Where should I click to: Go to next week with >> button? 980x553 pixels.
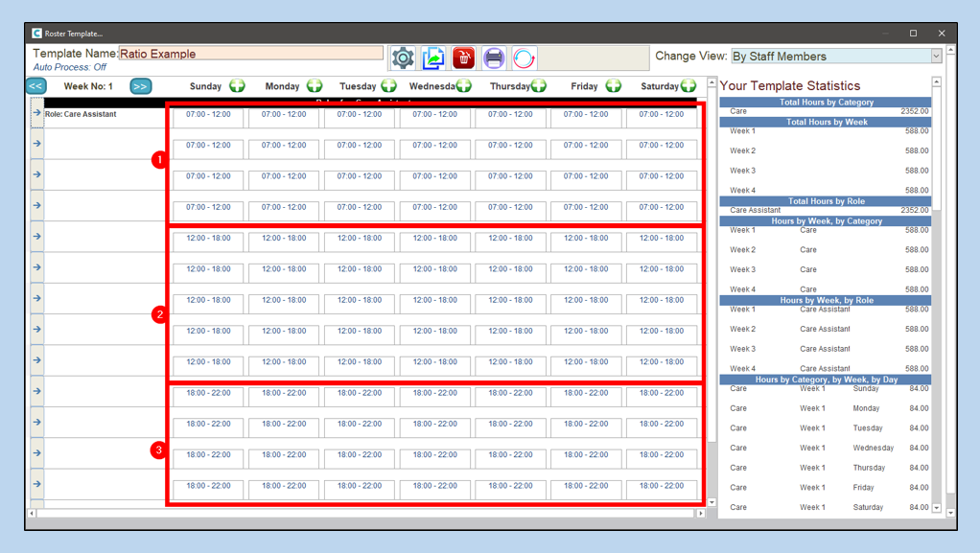pos(140,86)
